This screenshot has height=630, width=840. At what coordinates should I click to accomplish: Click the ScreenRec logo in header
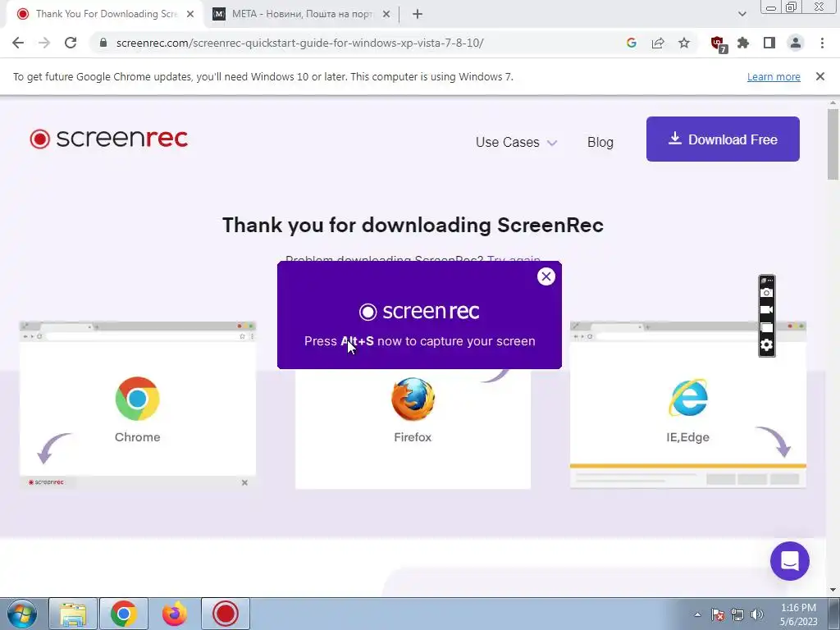tap(109, 138)
